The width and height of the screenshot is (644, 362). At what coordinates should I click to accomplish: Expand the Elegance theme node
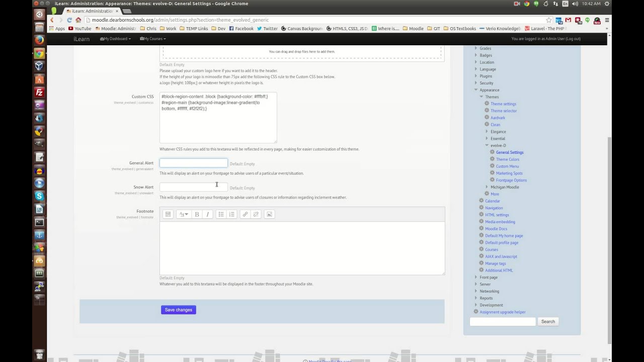(x=487, y=132)
